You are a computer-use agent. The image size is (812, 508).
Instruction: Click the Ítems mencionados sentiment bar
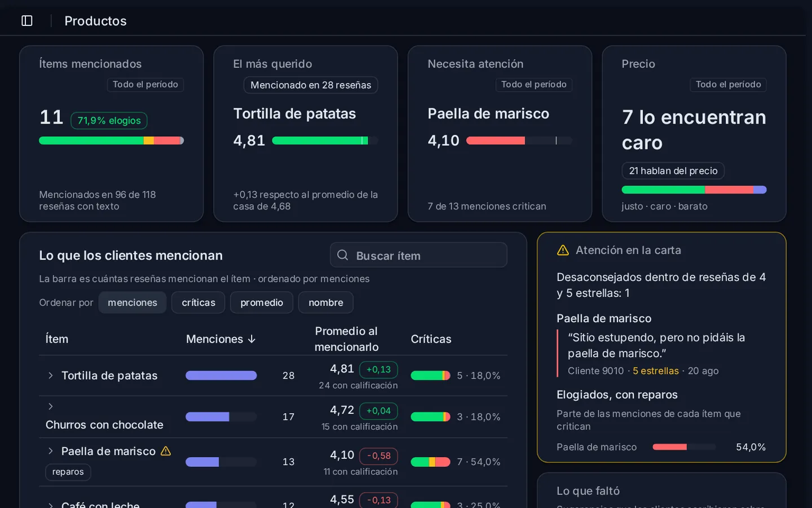point(111,141)
